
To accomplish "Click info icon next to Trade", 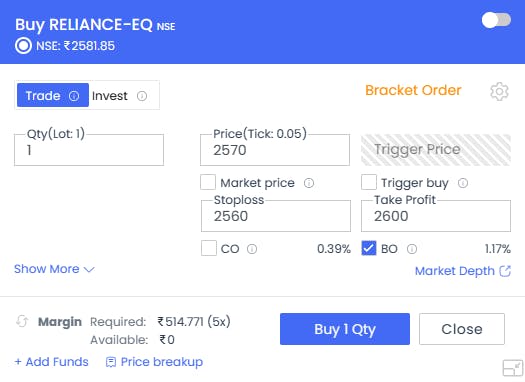I will pyautogui.click(x=74, y=96).
